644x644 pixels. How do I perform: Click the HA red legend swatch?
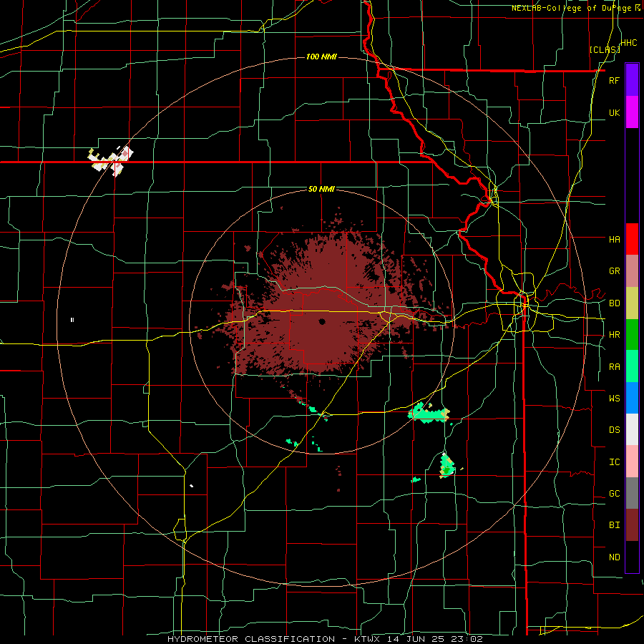632,239
